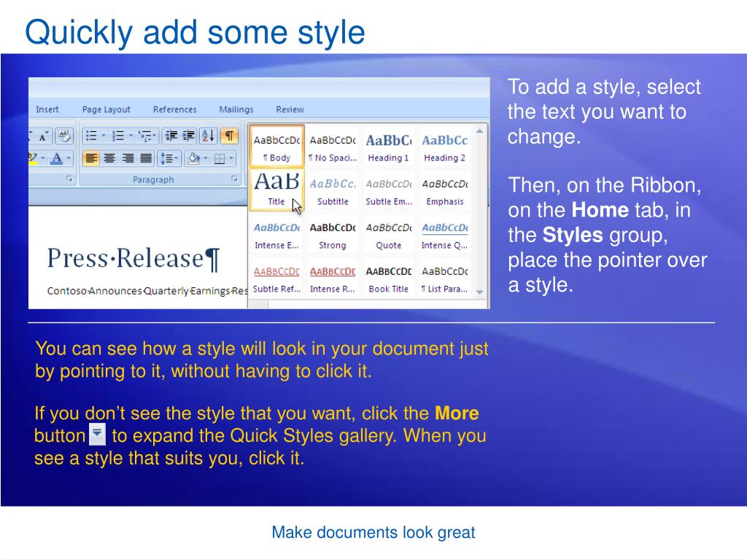Click the styles gallery scroll up arrow
The image size is (747, 560).
480,131
